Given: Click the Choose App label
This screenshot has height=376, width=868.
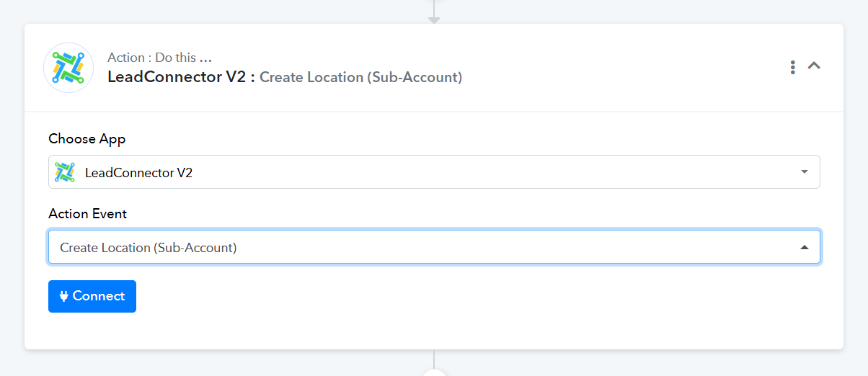Looking at the screenshot, I should [87, 138].
